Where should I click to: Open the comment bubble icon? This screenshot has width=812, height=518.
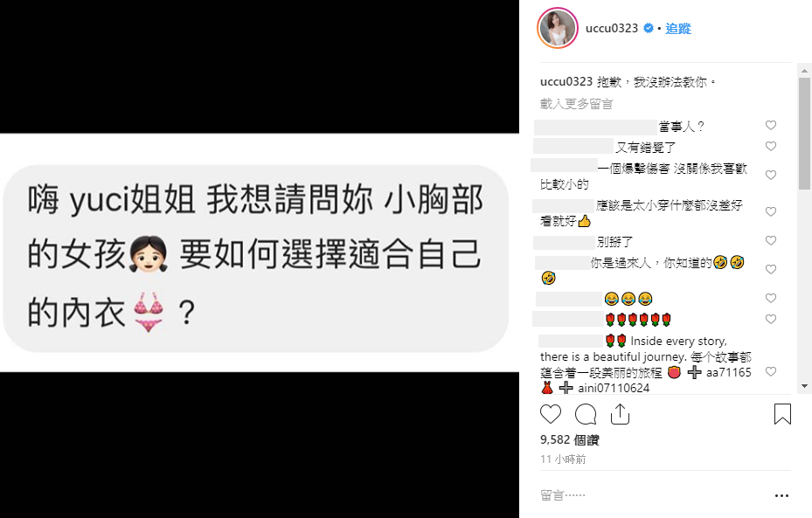click(x=586, y=414)
